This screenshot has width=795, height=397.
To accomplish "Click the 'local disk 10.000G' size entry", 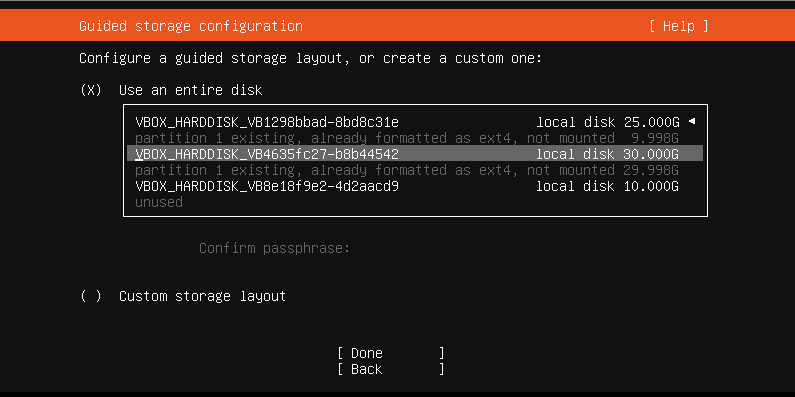I will [607, 186].
